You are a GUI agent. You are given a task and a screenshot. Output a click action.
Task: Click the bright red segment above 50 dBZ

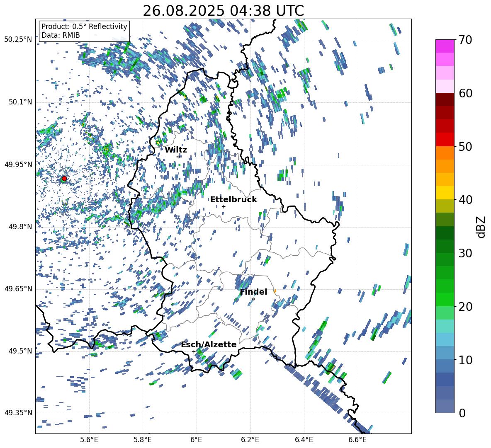click(x=445, y=139)
